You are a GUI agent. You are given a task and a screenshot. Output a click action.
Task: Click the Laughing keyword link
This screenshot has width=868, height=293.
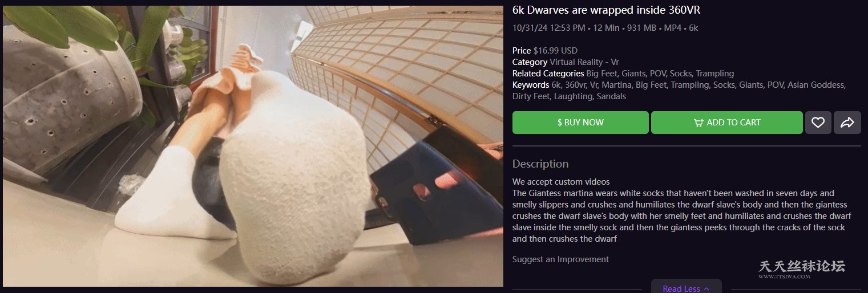(574, 96)
